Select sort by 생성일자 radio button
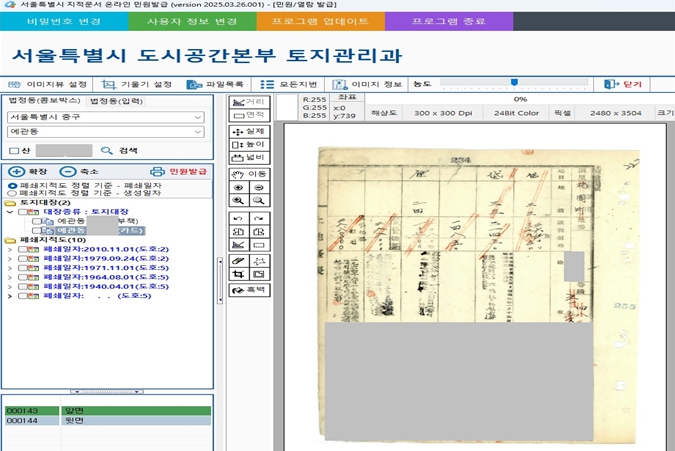Screen dimensions: 675x451 (x=12, y=193)
